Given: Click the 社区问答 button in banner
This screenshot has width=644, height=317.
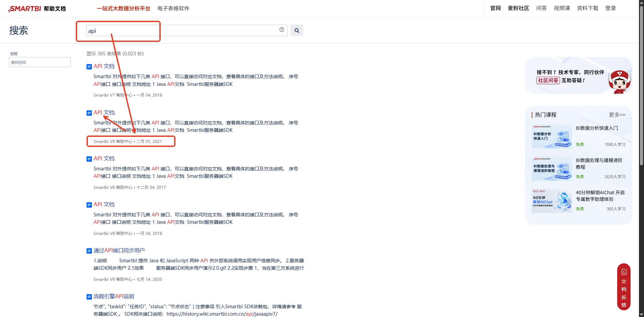Looking at the screenshot, I should coord(548,81).
